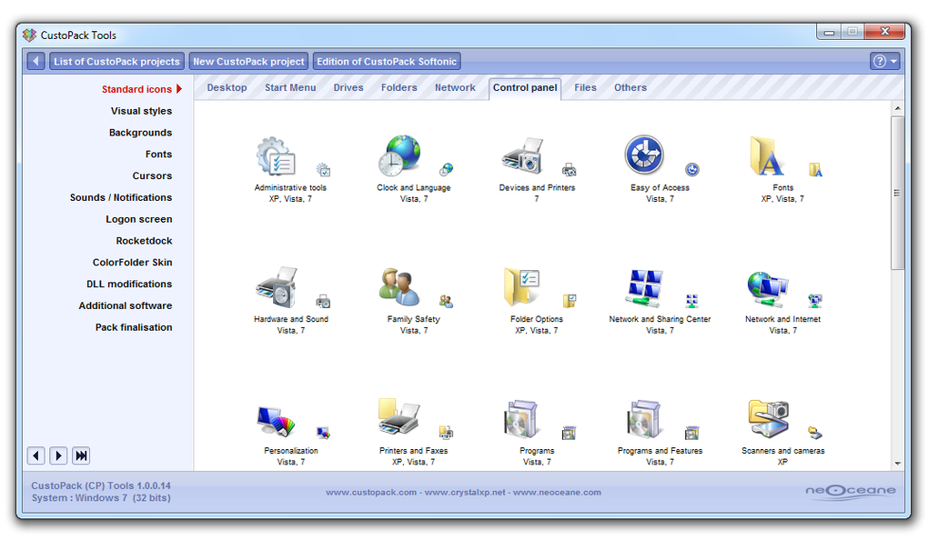The image size is (928, 560).
Task: Open the help dropdown menu
Action: coord(885,62)
